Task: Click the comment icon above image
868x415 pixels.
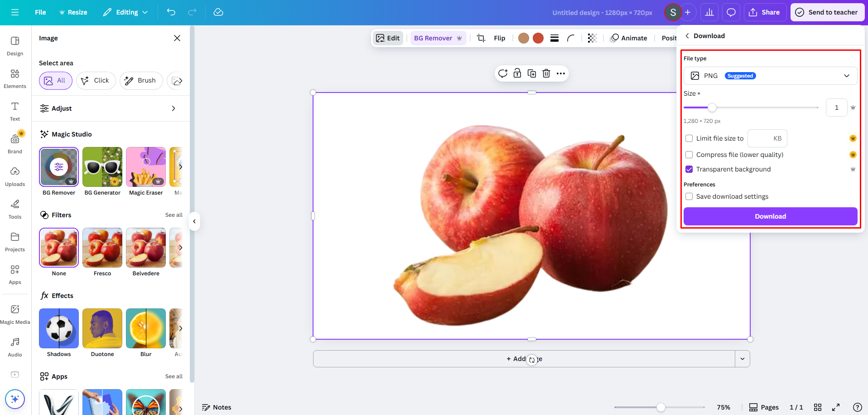Action: [x=503, y=73]
